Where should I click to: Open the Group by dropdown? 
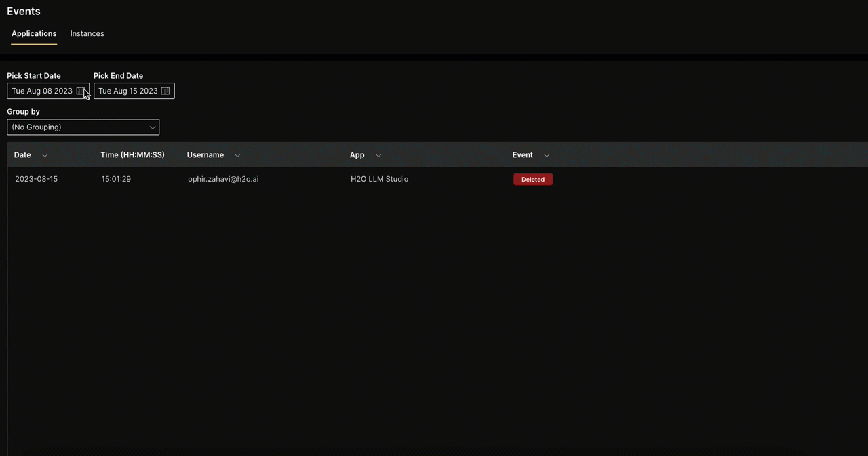(83, 127)
